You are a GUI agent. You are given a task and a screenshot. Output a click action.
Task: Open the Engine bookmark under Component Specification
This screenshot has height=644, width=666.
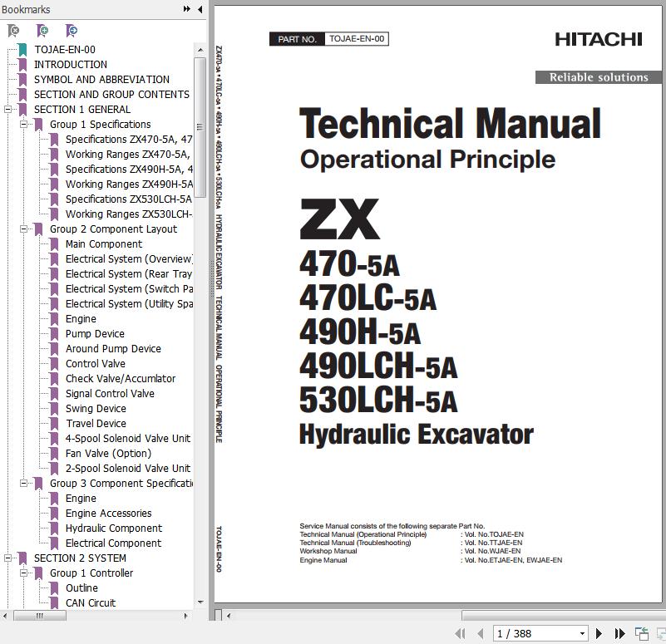pyautogui.click(x=81, y=498)
